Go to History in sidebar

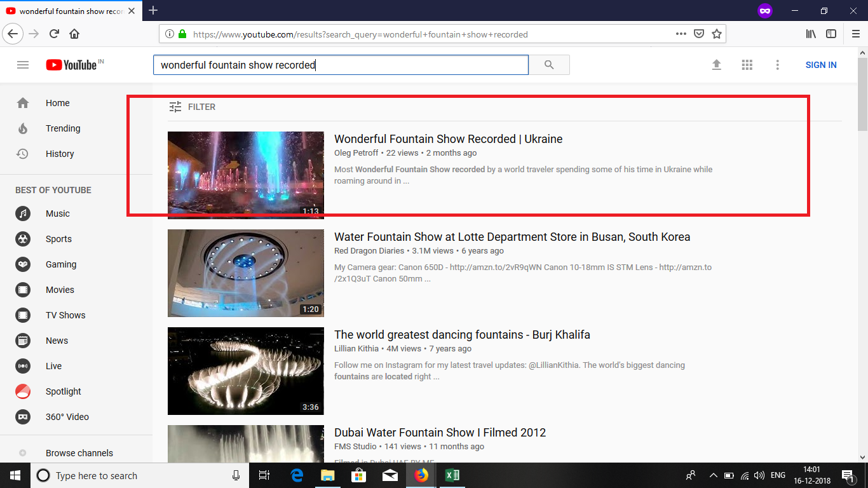coord(60,154)
